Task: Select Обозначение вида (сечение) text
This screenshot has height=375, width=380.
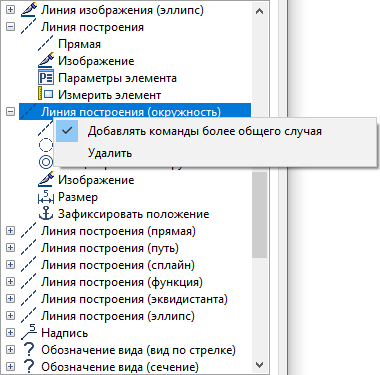Action: pyautogui.click(x=120, y=367)
